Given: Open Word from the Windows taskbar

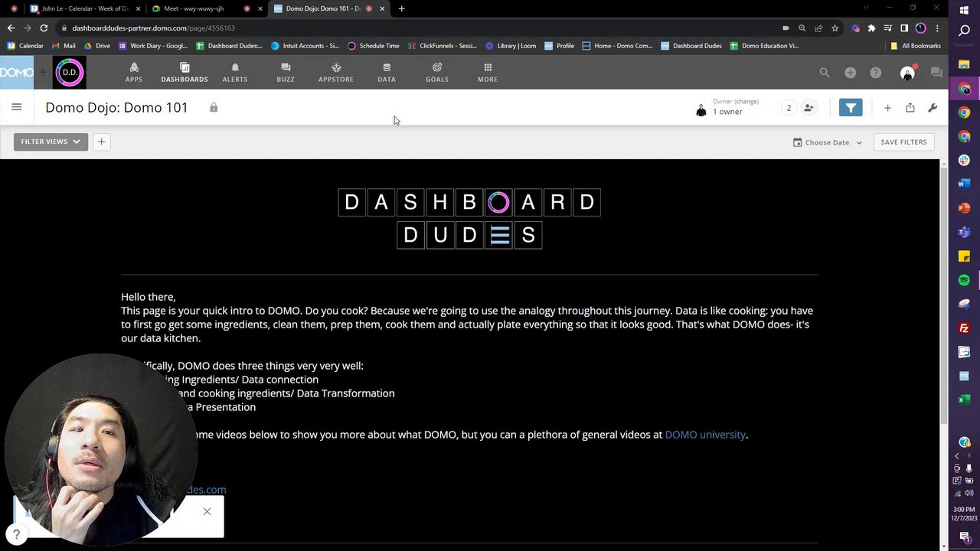Looking at the screenshot, I should pyautogui.click(x=964, y=184).
